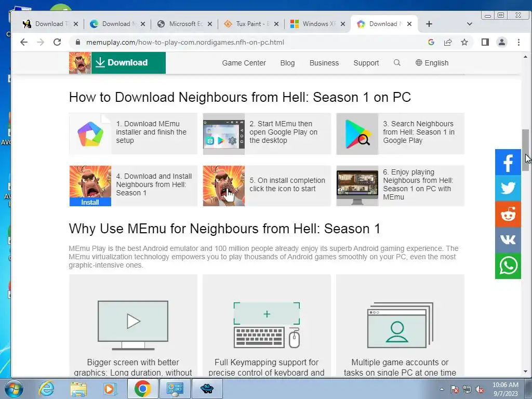532x399 pixels.
Task: Click the Chrome taskbar button
Action: (142, 389)
